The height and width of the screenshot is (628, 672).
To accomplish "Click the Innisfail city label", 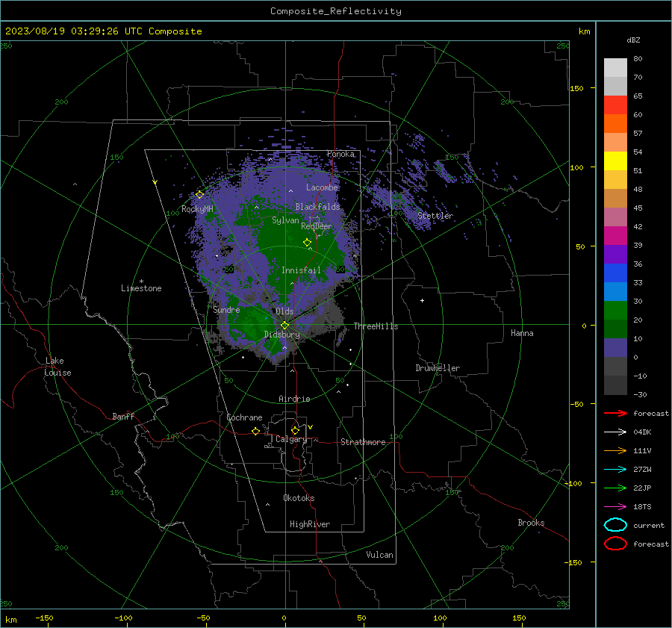I will (x=301, y=270).
